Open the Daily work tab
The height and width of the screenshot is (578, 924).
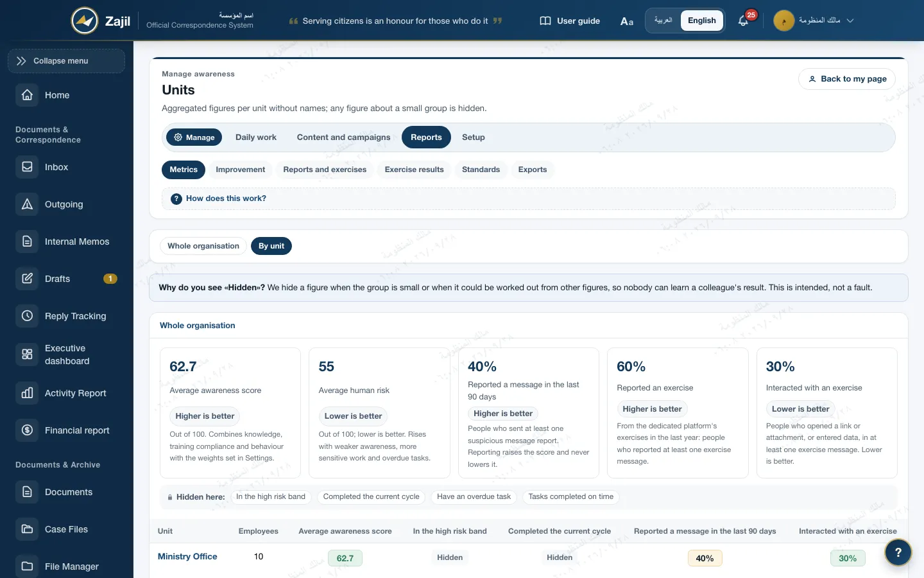click(256, 137)
